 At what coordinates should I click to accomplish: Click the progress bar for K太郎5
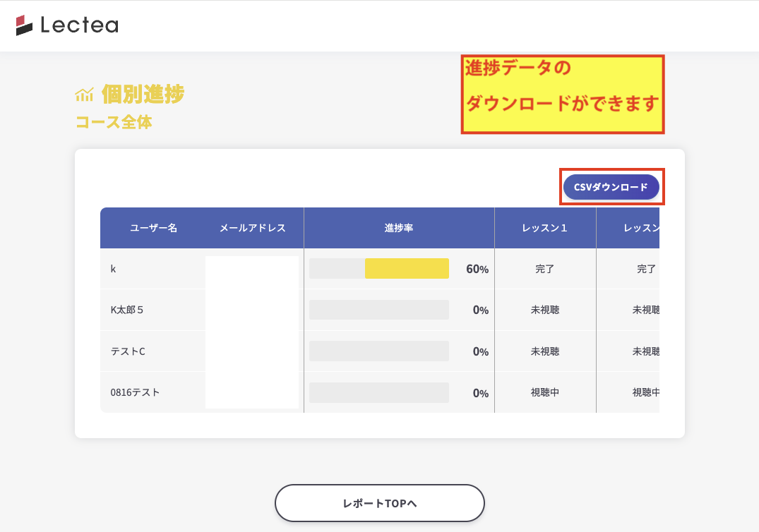point(379,310)
